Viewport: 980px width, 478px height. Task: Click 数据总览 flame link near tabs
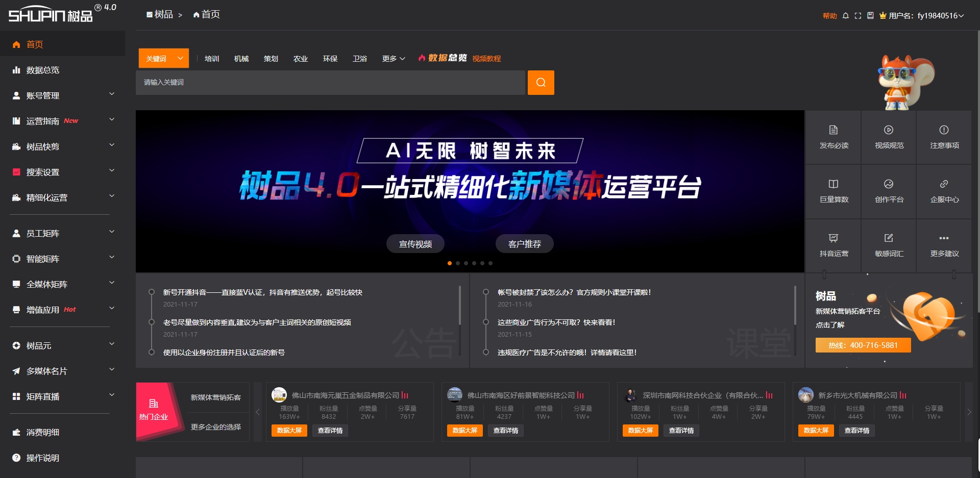point(442,58)
